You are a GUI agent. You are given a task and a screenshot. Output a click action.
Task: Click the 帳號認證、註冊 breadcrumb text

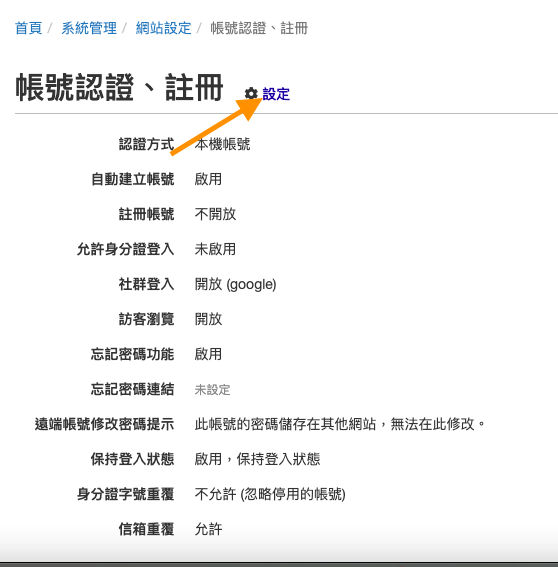point(259,28)
